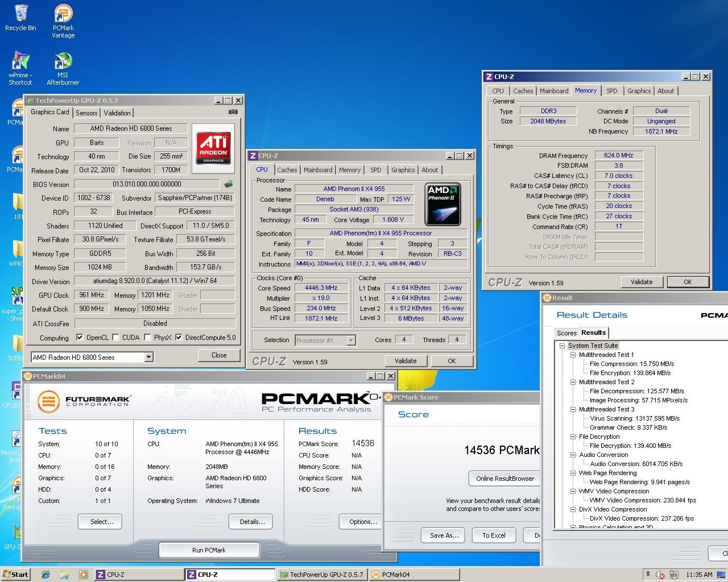Collapse the System Test Suite tree node
Viewport: 728px width, 582px height.
click(x=562, y=346)
